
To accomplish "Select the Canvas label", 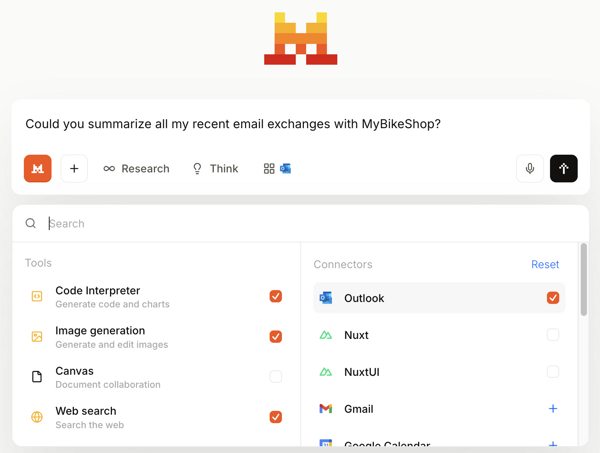I will coord(74,371).
